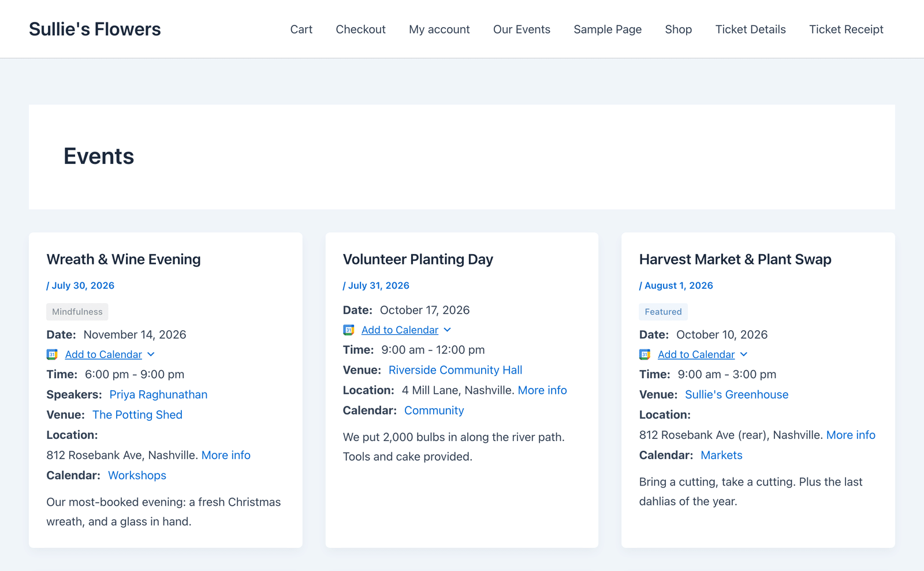Screen dimensions: 924x571
Task: Click the Events page heading
Action: coord(99,156)
